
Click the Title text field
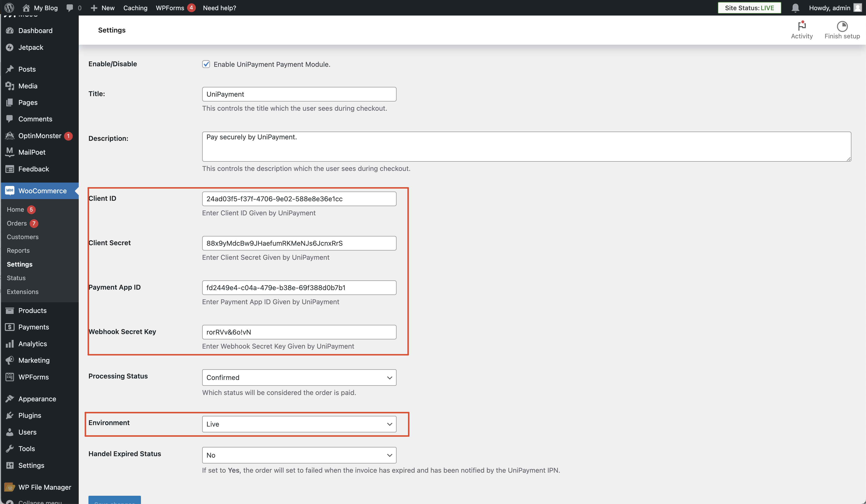pyautogui.click(x=299, y=94)
